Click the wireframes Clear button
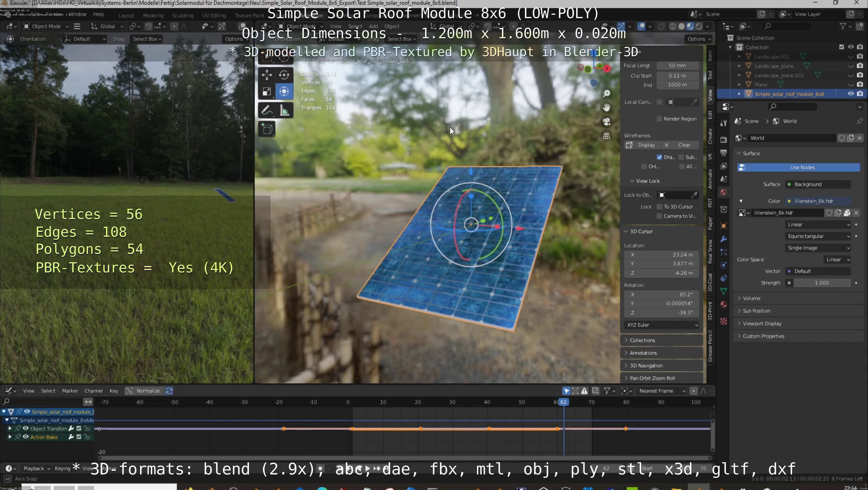 click(684, 145)
